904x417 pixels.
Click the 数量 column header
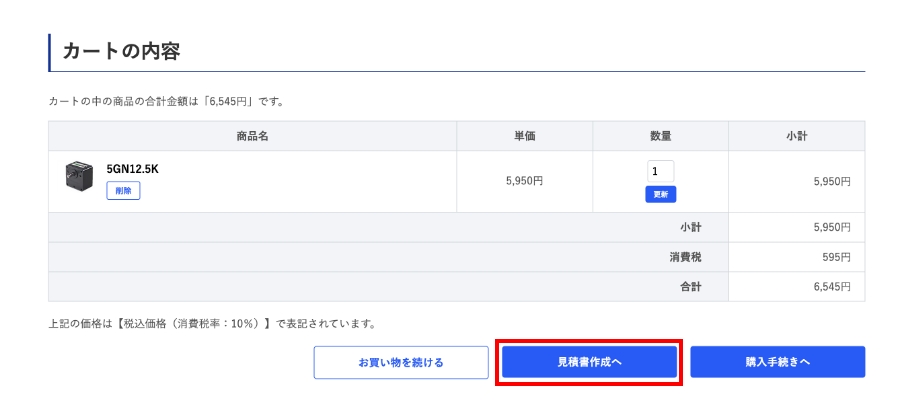(661, 136)
